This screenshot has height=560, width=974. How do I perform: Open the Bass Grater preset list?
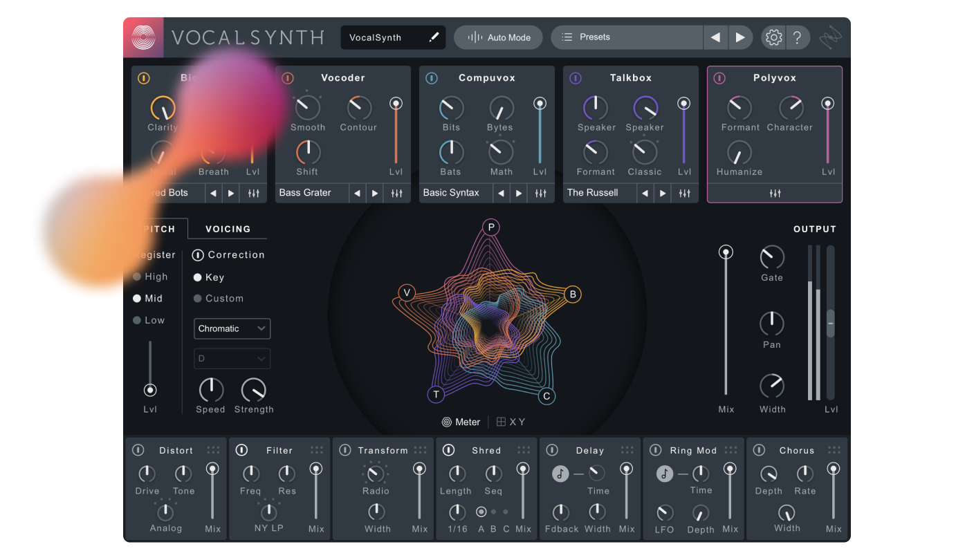tap(312, 193)
